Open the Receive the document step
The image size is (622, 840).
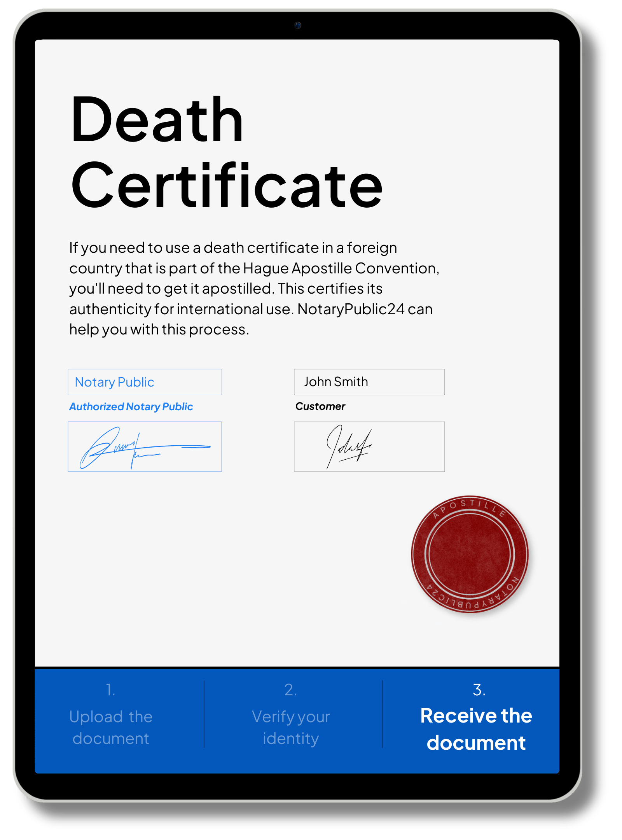(x=476, y=729)
